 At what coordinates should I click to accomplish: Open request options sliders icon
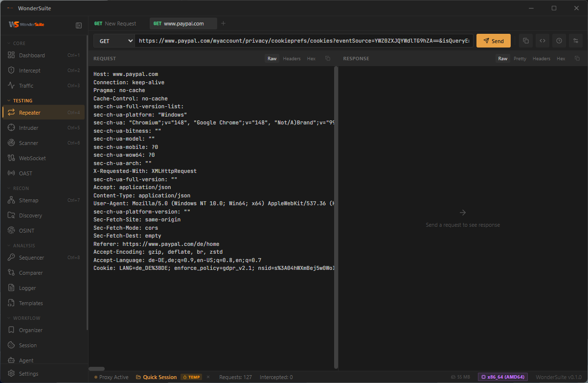tap(576, 41)
